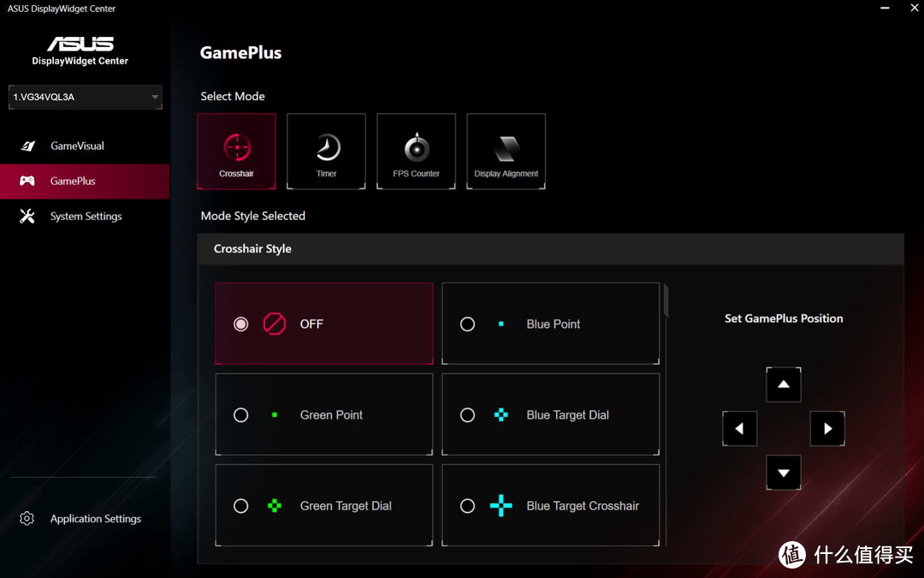
Task: Click the Crosshair Style header
Action: 550,249
